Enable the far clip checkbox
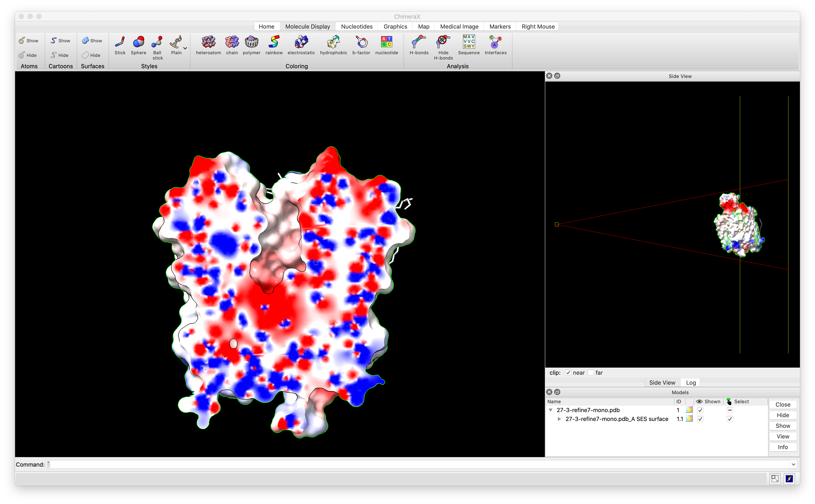815x504 pixels. pyautogui.click(x=591, y=373)
